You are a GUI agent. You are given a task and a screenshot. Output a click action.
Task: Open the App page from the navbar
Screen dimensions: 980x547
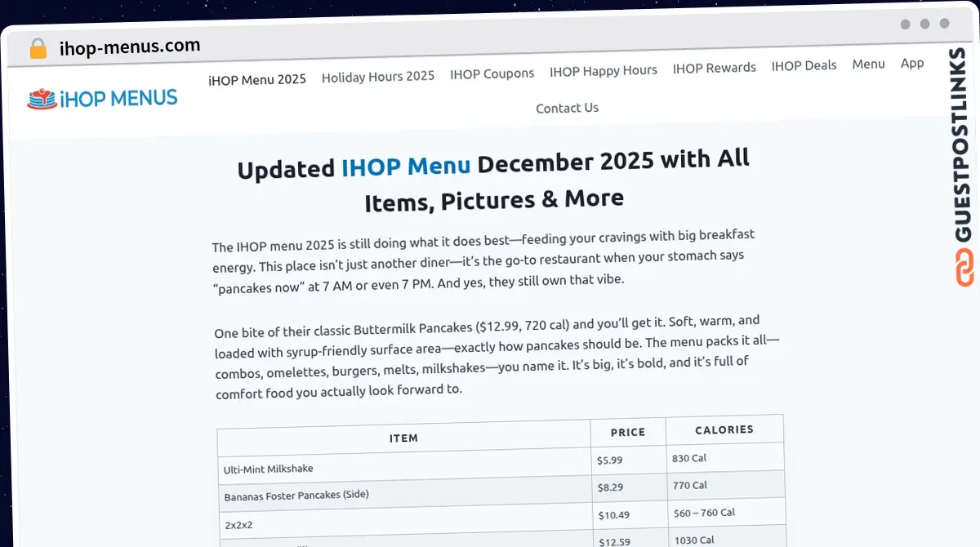[912, 63]
